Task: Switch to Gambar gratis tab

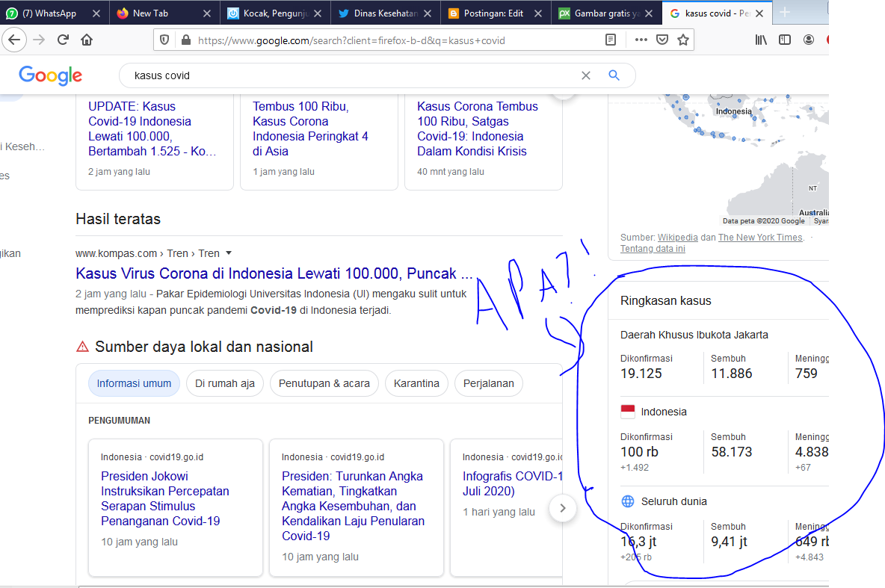Action: [x=598, y=13]
